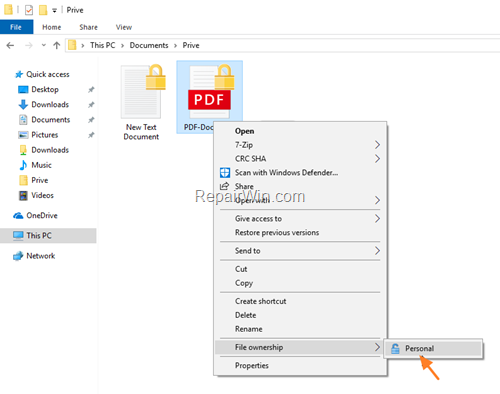Screen dimensions: 500x394
Task: Choose Scan with Windows Defender
Action: coord(286,173)
